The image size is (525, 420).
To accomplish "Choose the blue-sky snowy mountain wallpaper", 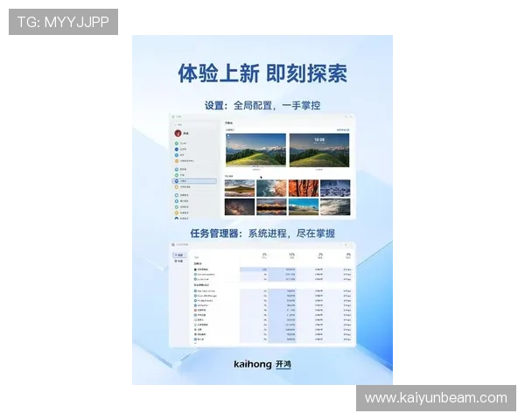I will (304, 206).
